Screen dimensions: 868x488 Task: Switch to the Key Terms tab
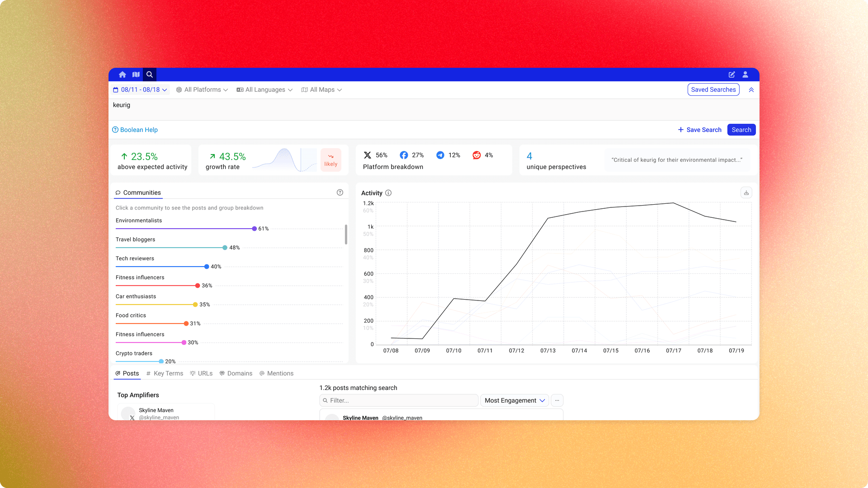(165, 373)
